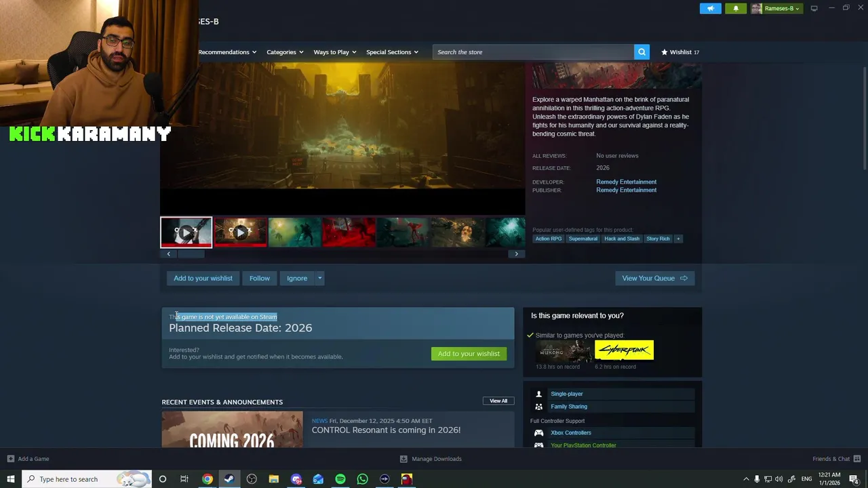The image size is (868, 488).
Task: Click the Hack and Slash tag
Action: (622, 239)
